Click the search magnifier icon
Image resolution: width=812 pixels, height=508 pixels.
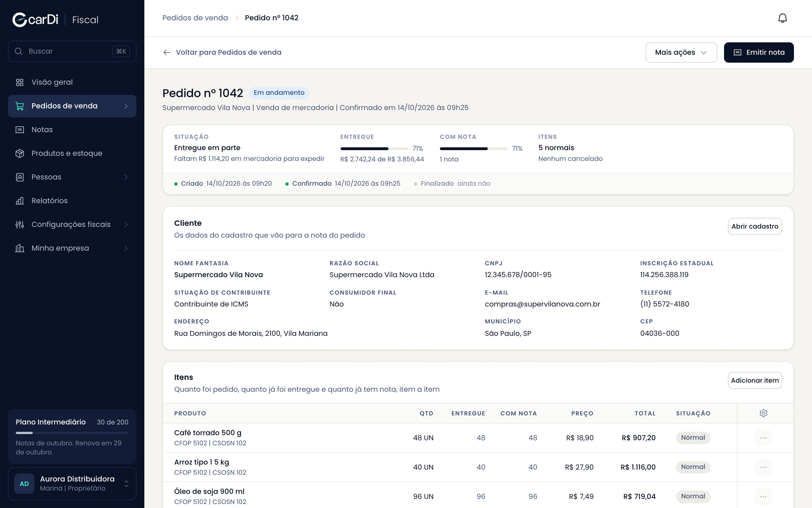19,51
